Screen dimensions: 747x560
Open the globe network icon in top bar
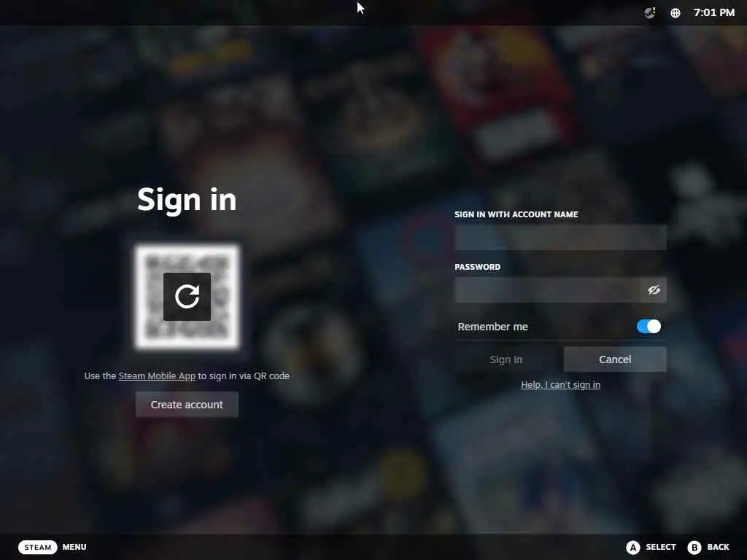675,13
